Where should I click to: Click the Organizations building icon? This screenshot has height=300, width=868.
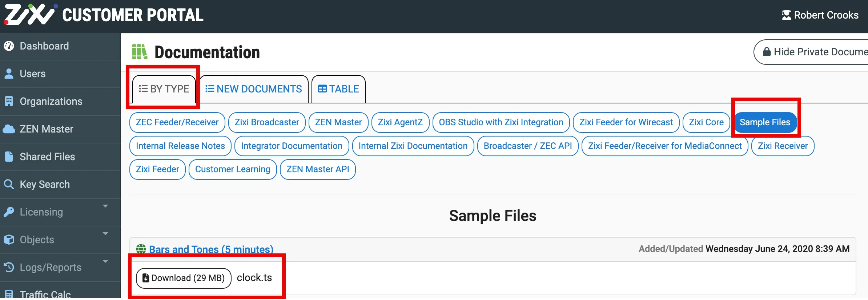(9, 101)
